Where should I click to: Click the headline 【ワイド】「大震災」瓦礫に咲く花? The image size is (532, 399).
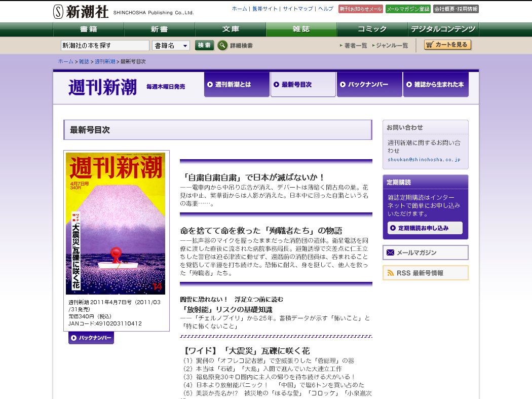point(246,351)
